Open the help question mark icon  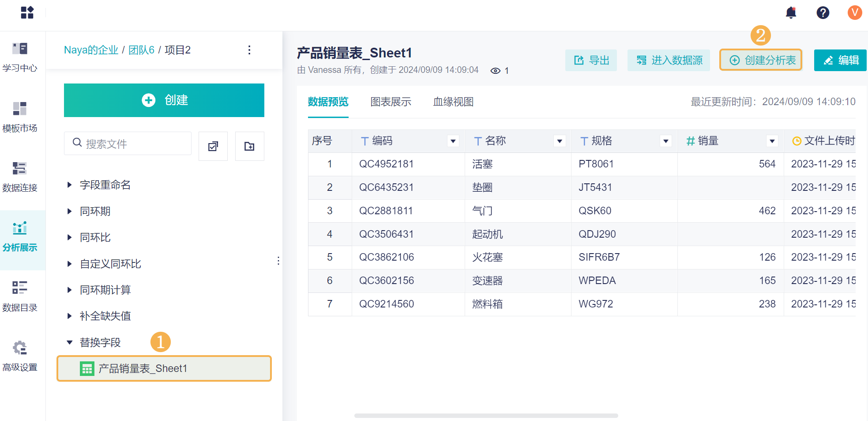point(823,12)
